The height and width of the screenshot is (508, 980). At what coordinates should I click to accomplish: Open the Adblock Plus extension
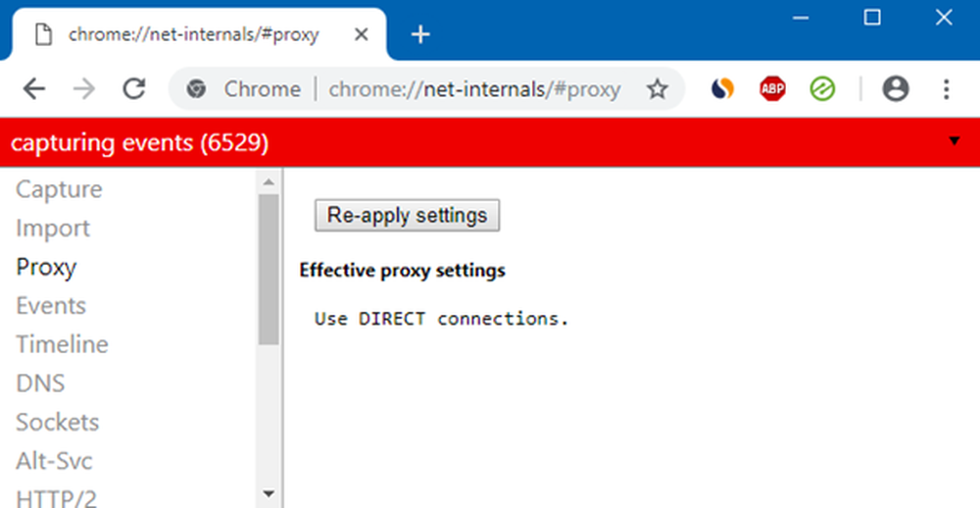pyautogui.click(x=772, y=89)
